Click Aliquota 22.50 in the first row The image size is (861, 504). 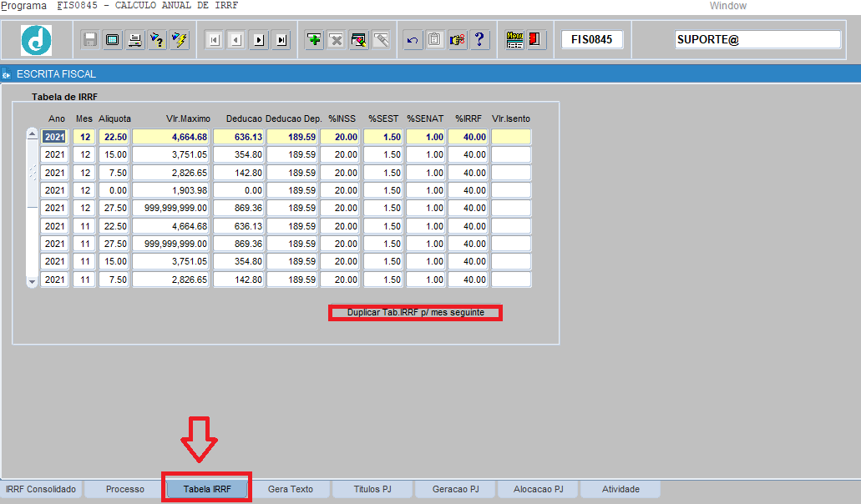[114, 137]
